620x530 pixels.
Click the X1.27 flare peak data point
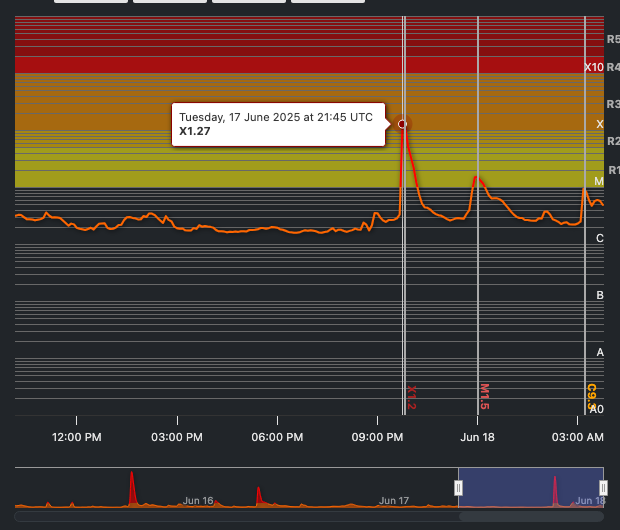[403, 124]
